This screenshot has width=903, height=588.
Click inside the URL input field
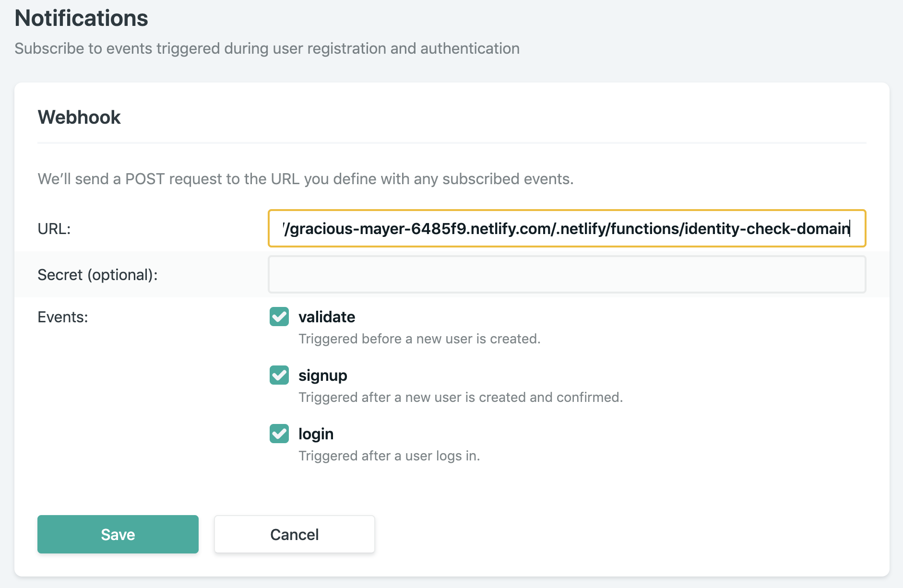point(566,229)
